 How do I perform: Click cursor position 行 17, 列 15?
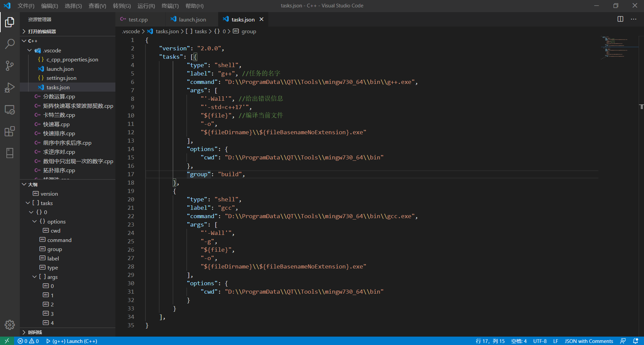coord(490,341)
